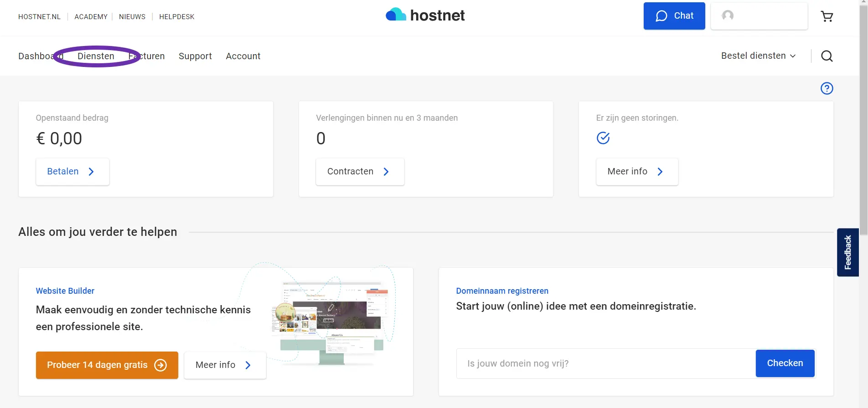Open the shopping cart icon
868x408 pixels.
(x=827, y=16)
